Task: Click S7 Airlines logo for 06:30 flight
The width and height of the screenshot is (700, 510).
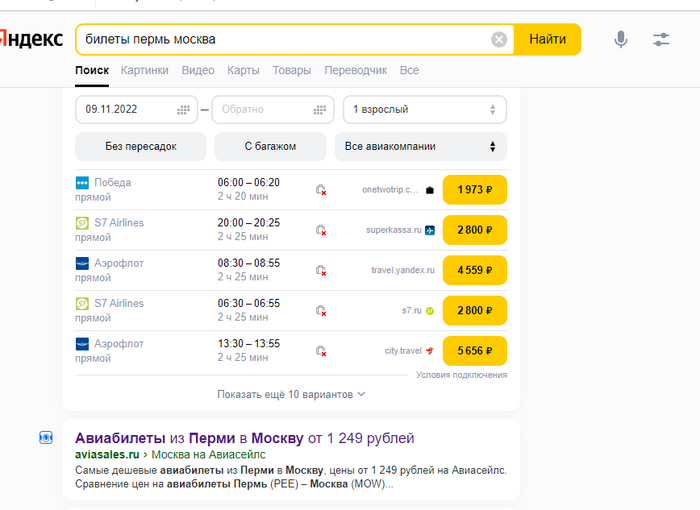Action: (x=82, y=304)
